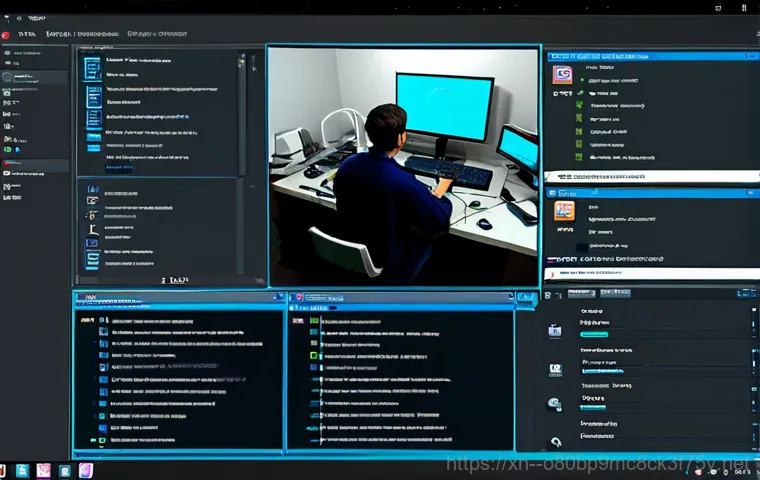Toggle the green checkbox in the bottom-middle panel list

click(x=312, y=355)
